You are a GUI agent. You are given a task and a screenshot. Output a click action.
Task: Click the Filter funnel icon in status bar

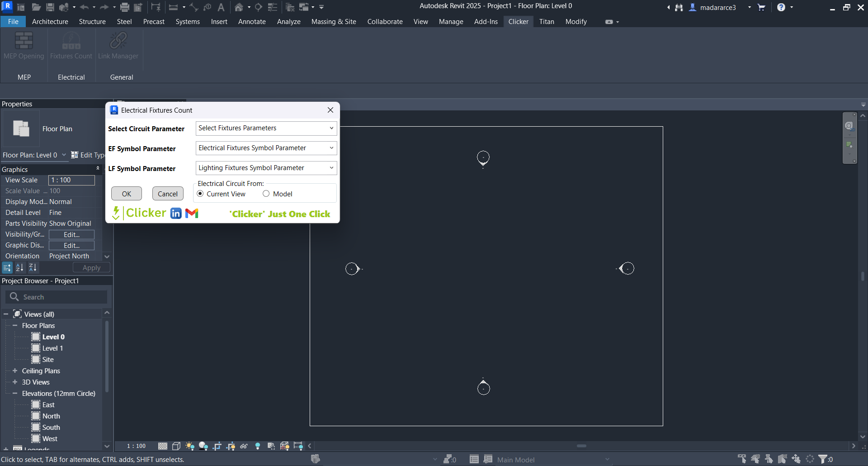[x=823, y=459]
